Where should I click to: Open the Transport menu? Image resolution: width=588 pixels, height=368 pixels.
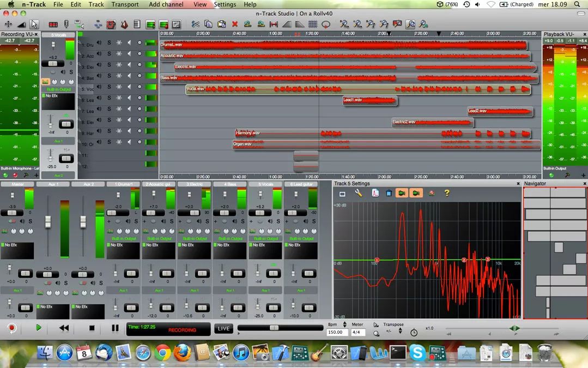pos(125,4)
